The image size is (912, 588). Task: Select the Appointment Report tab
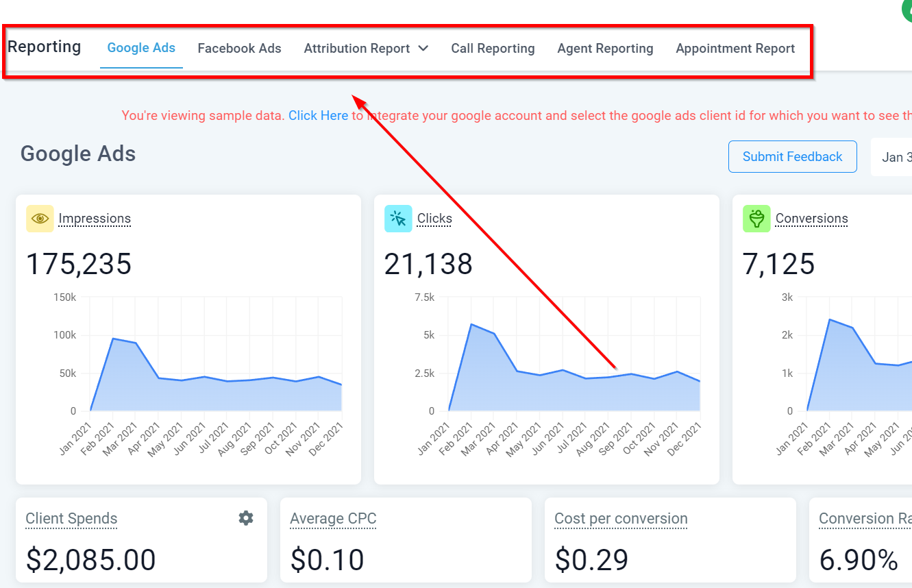tap(735, 49)
